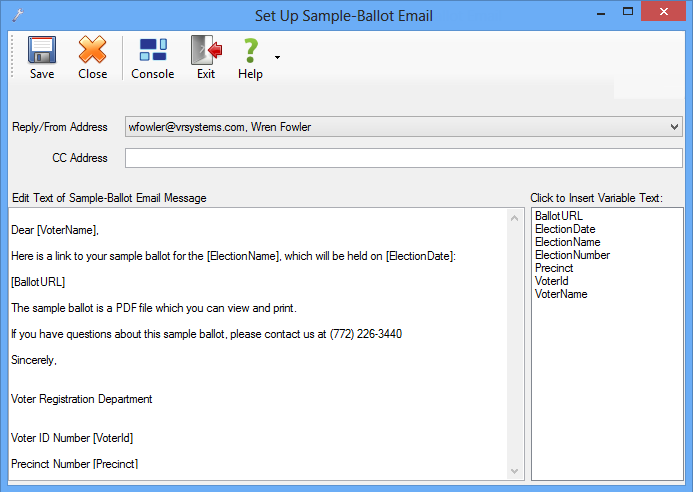Screen dimensions: 693x492
Task: Open the Console toolbar icon
Action: coord(153,50)
